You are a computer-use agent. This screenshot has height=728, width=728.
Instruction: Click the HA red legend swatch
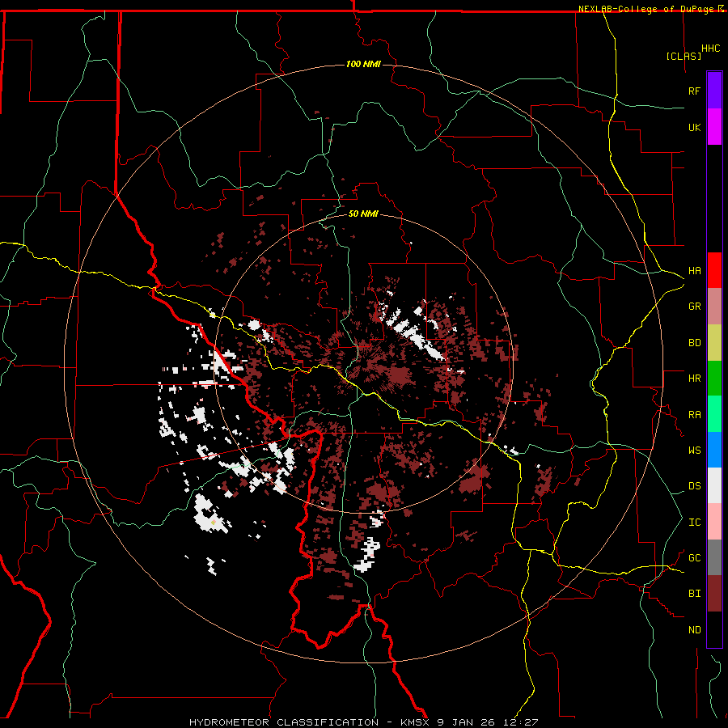714,270
